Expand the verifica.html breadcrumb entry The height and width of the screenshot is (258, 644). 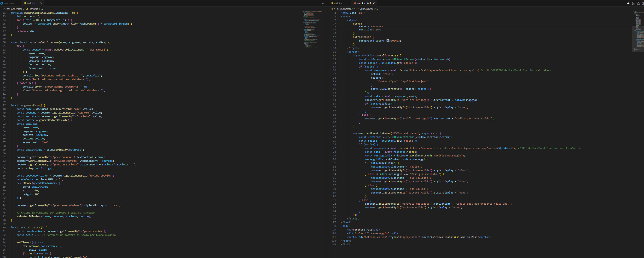(367, 9)
